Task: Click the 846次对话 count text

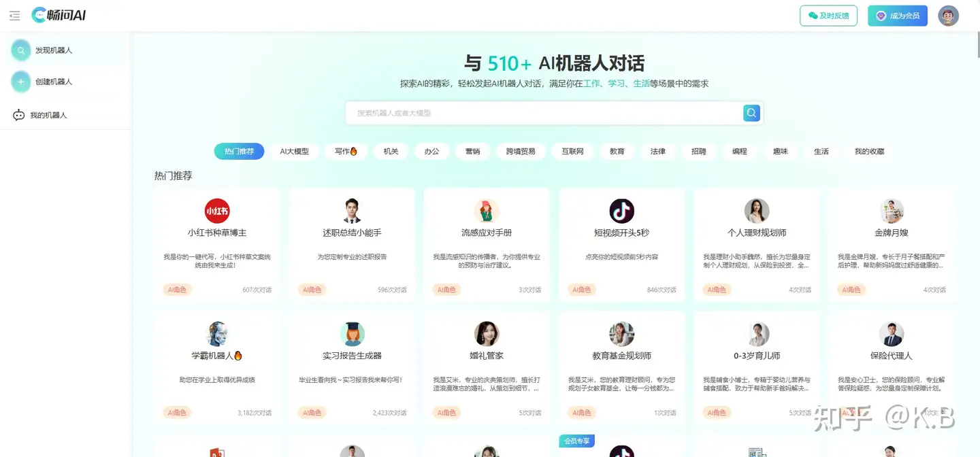Action: tap(661, 290)
